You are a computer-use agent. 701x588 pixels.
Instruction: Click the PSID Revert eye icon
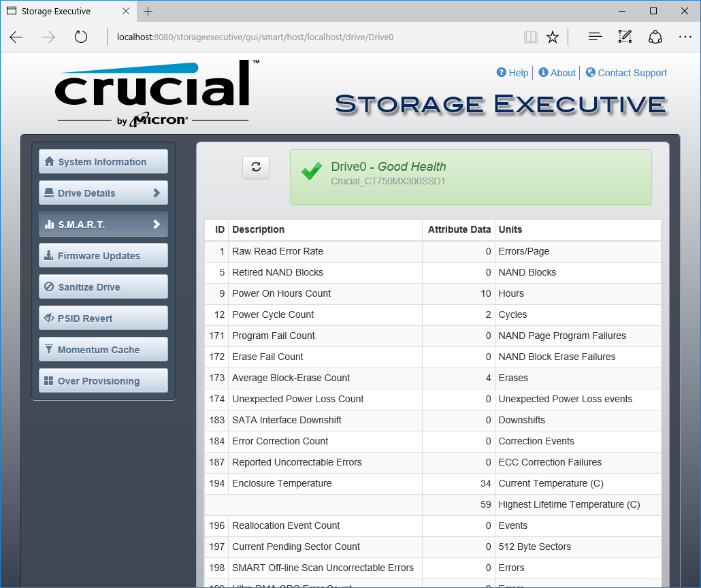pos(49,318)
